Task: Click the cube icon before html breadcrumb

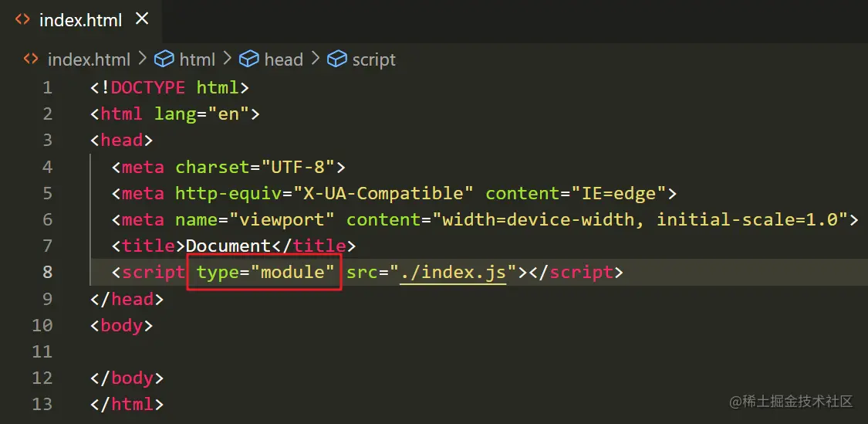Action: tap(164, 59)
